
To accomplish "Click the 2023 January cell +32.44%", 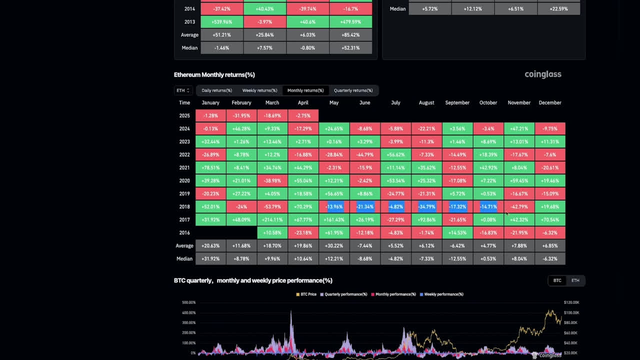I will pos(211,142).
